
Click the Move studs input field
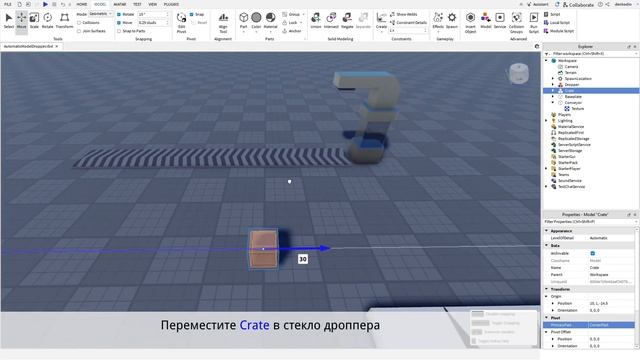[x=153, y=22]
